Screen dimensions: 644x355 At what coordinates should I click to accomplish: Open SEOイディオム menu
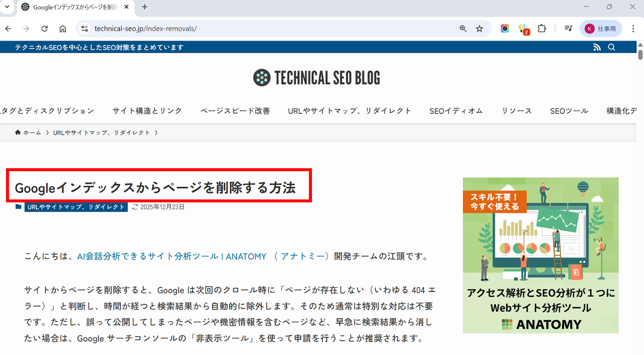coord(456,111)
